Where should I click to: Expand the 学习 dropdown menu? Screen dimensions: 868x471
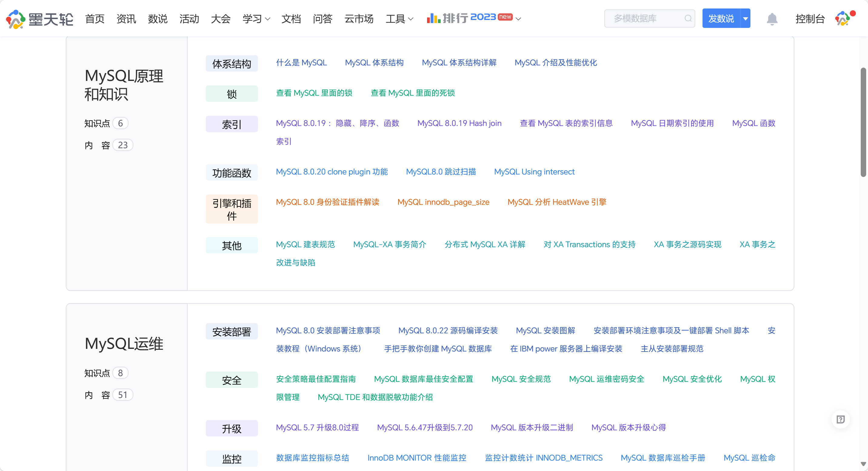[x=256, y=18]
